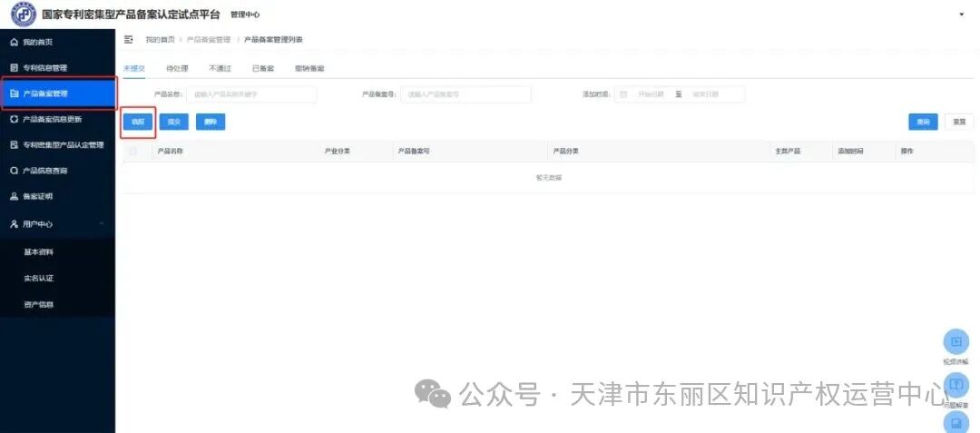Click the platform logo in the header
Viewport: 980px width, 433px height.
coord(24,14)
